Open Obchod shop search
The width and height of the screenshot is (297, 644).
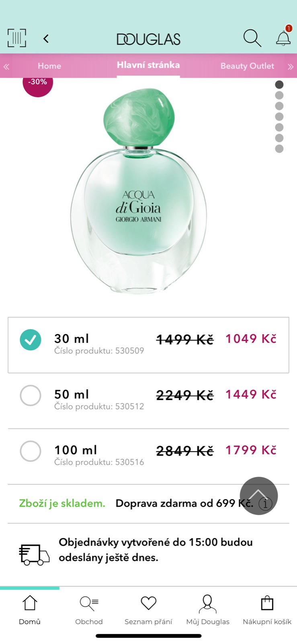(x=89, y=610)
